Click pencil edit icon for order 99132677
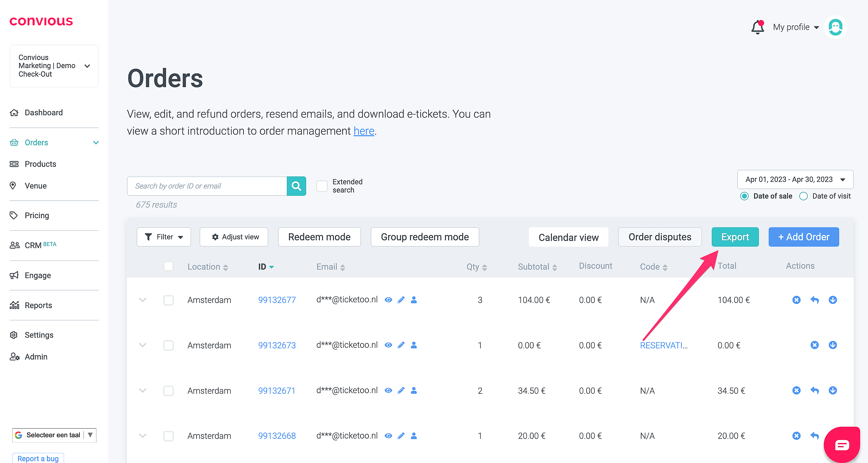The height and width of the screenshot is (463, 868). coord(401,300)
